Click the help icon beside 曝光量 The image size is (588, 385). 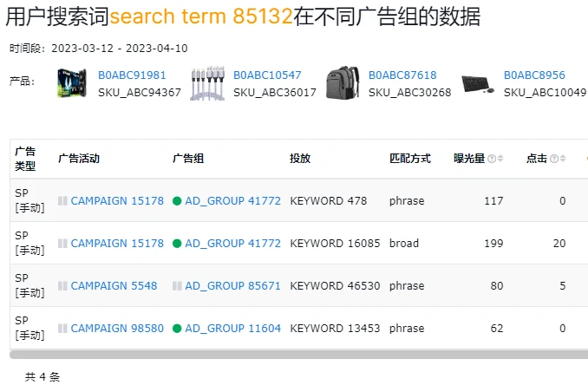[x=492, y=159]
